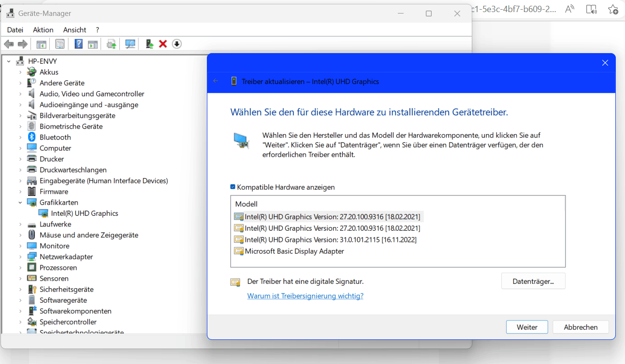
Task: Toggle 'Kompatible Hardware anzeigen' checkbox
Action: point(233,187)
